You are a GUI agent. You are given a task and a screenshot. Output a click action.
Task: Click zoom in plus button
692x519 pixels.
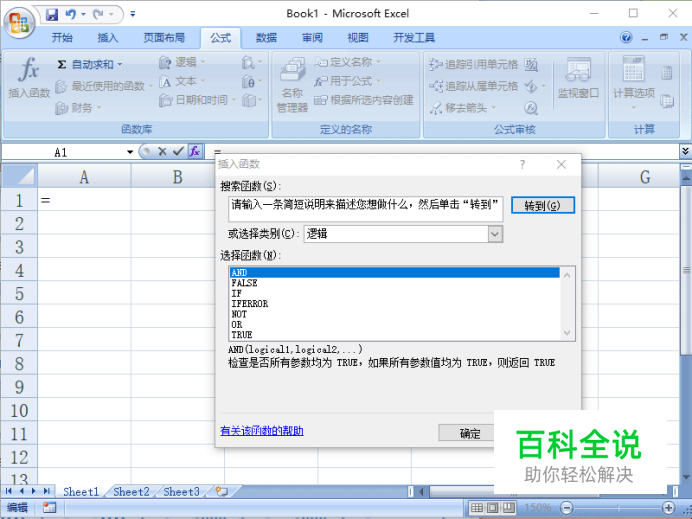669,508
